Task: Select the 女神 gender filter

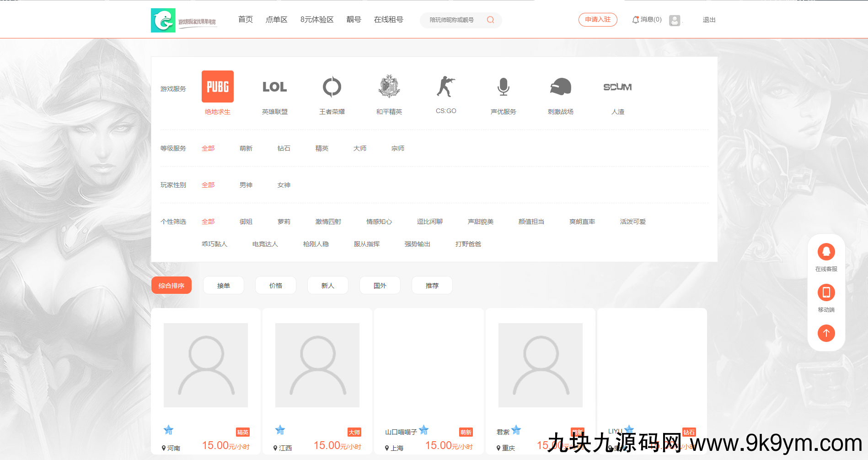Action: [284, 184]
